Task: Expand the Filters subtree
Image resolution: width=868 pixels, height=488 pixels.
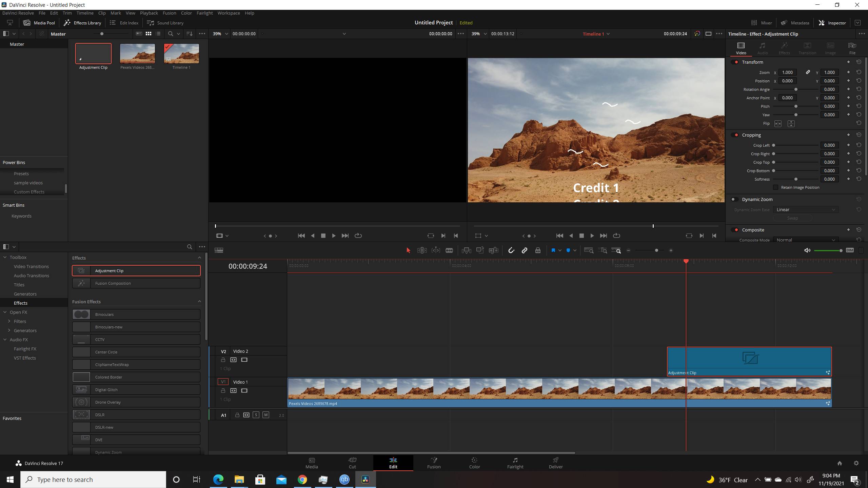Action: pyautogui.click(x=9, y=321)
